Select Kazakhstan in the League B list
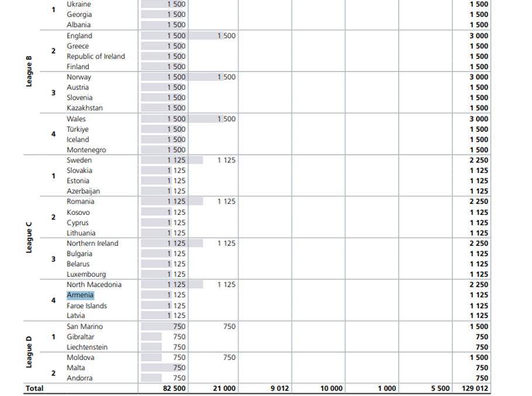Image resolution: width=532 pixels, height=396 pixels. 84,108
